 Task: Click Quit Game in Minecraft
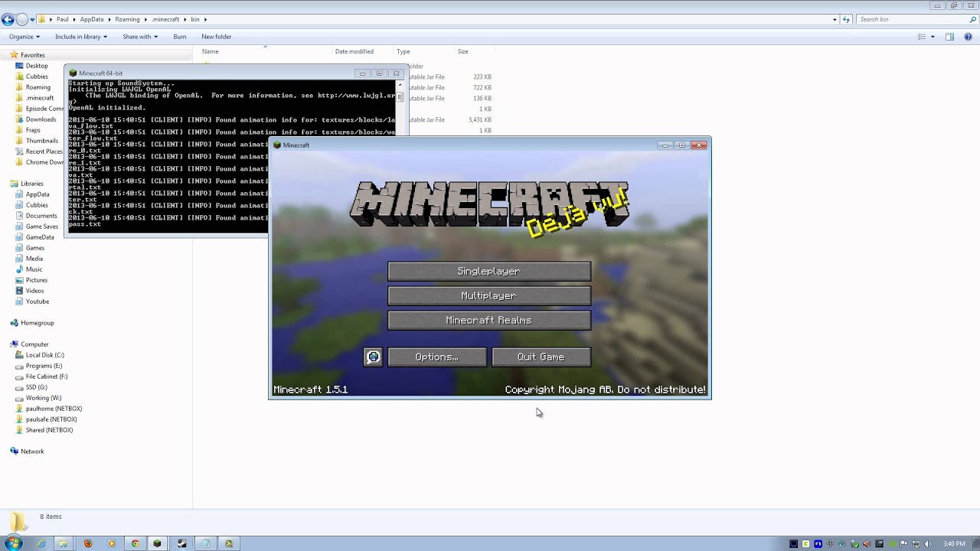tap(541, 357)
